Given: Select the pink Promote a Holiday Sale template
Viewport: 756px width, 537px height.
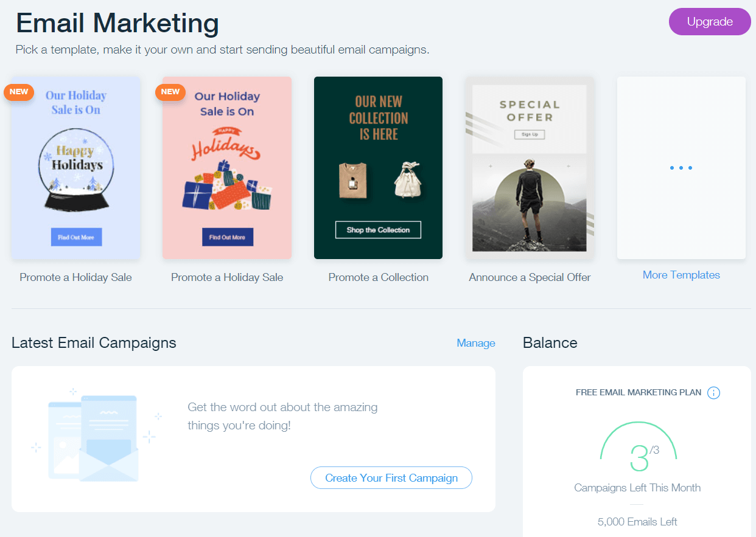Looking at the screenshot, I should (226, 167).
